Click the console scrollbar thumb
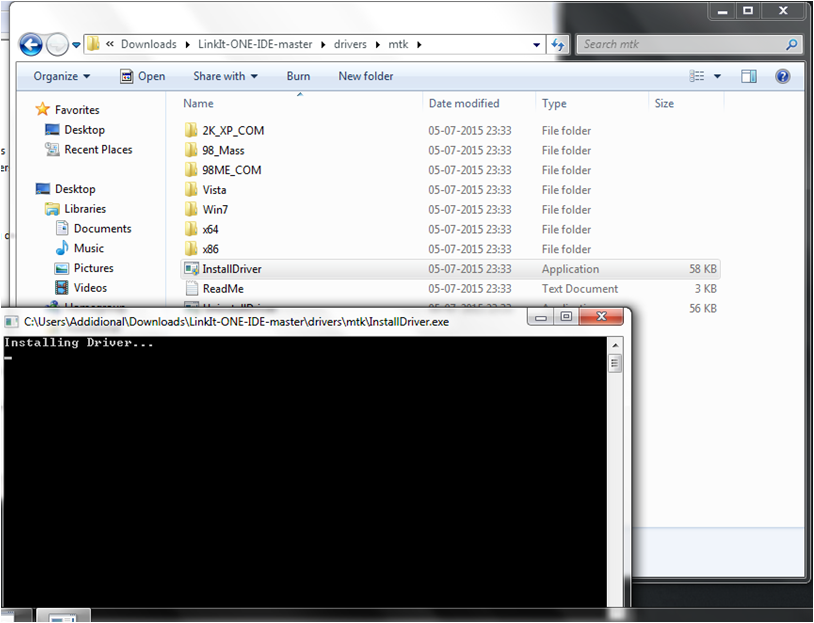 615,363
